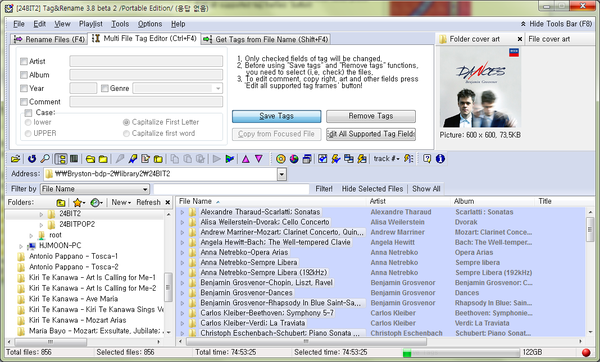Click the stacked windows toolbar icon
This screenshot has width=600, height=362.
pos(307,159)
